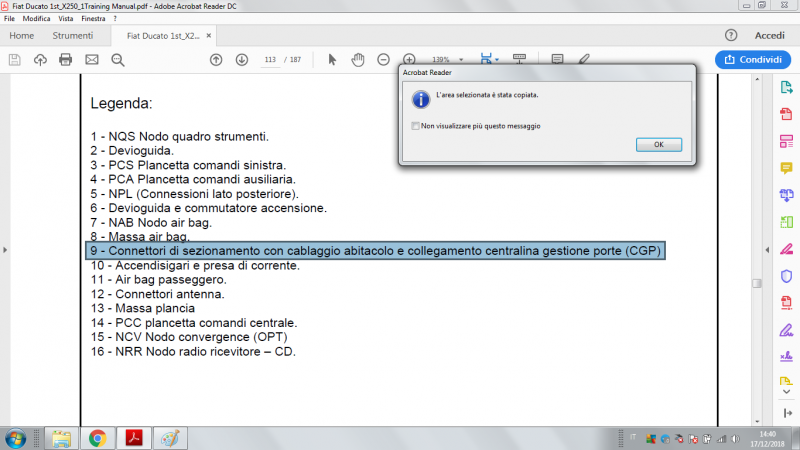Click the zoom out minus icon
Viewport: 800px width, 450px height.
tap(384, 60)
